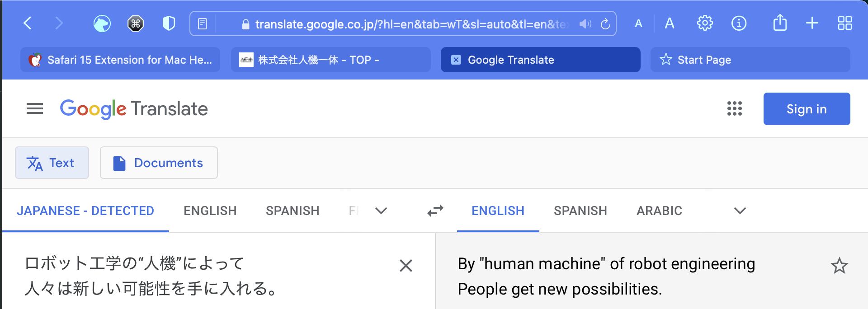This screenshot has width=868, height=309.
Task: Mute tab audio via speaker icon
Action: point(585,23)
